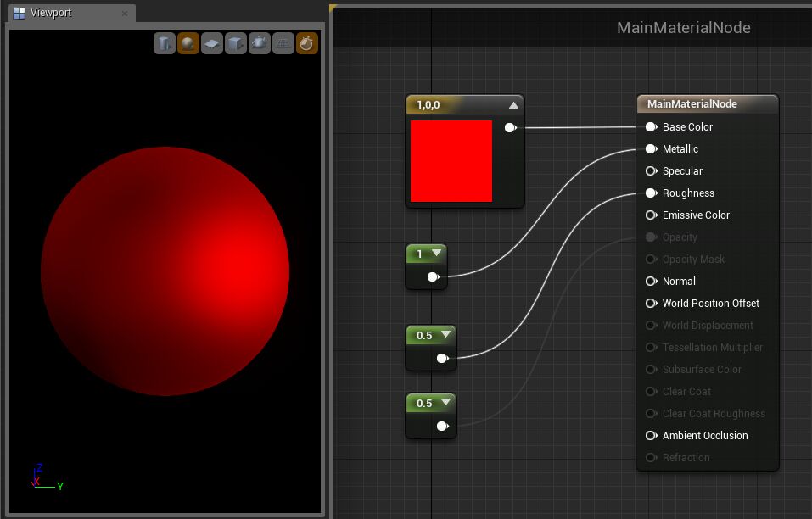Screen dimensions: 812x519
Task: Expand the 0.5 node wired to Roughness
Action: 446,334
